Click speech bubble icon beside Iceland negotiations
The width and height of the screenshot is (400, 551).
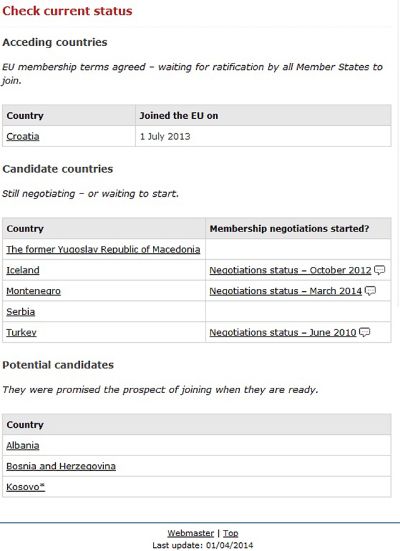click(x=379, y=270)
